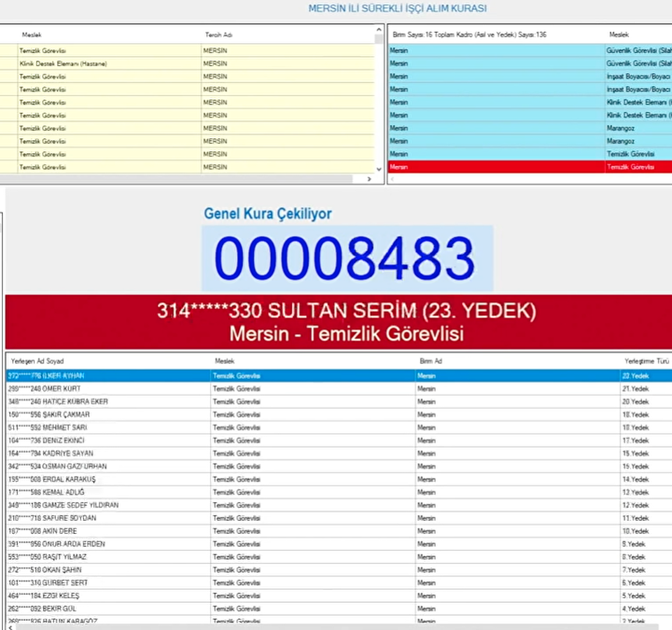Select the GURBET SERT row
The height and width of the screenshot is (630, 672).
pyautogui.click(x=339, y=582)
